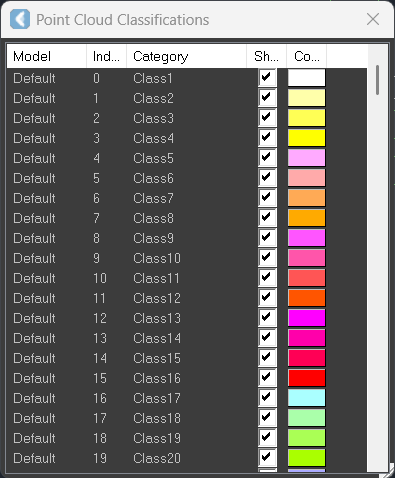Click index 7 in the Class8 row
Image resolution: width=395 pixels, height=478 pixels.
tap(96, 218)
